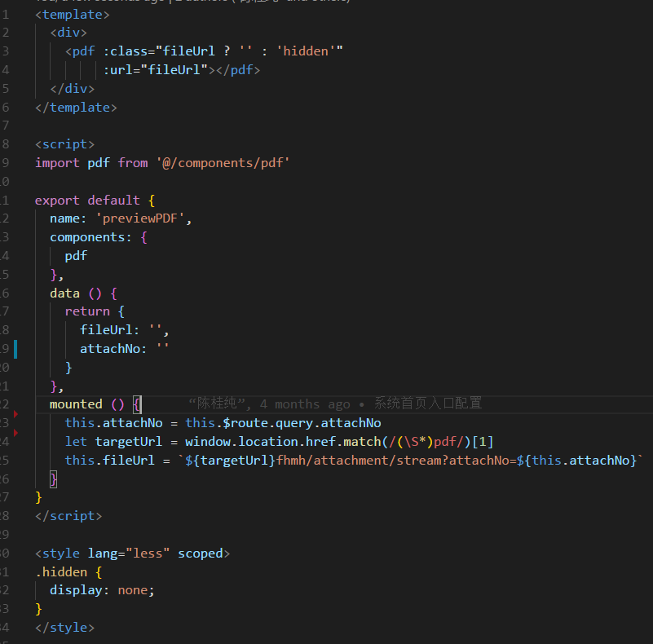Screen dimensions: 653x644
Task: Click 'display: none' inside the .hidden rule
Action: coord(102,589)
